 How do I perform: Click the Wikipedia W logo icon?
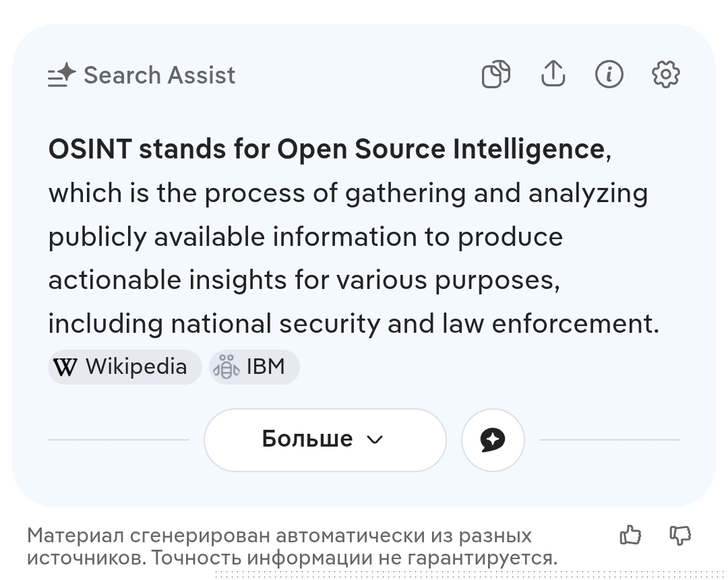(65, 367)
